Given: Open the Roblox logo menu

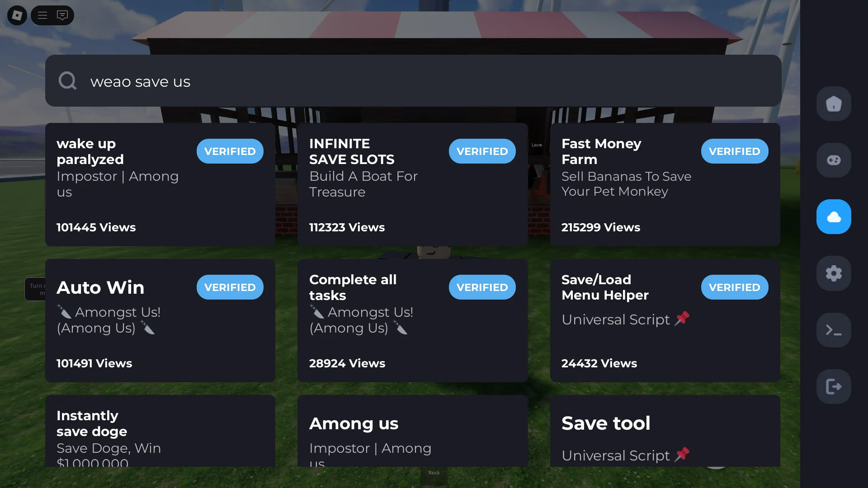Looking at the screenshot, I should pyautogui.click(x=17, y=15).
